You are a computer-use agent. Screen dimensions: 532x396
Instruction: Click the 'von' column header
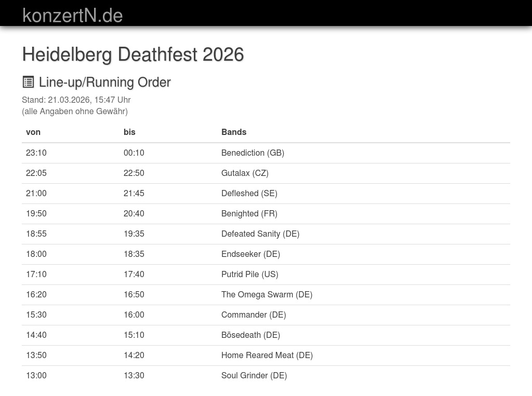(33, 132)
